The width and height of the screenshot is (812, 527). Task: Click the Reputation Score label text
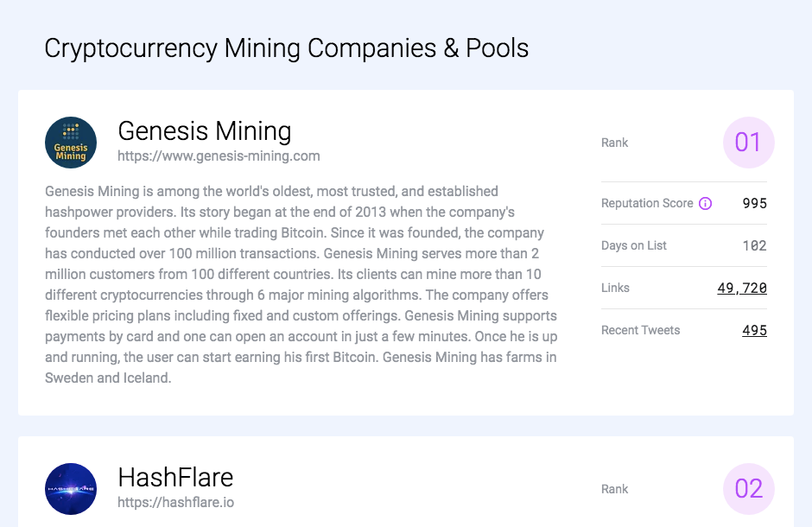coord(649,203)
